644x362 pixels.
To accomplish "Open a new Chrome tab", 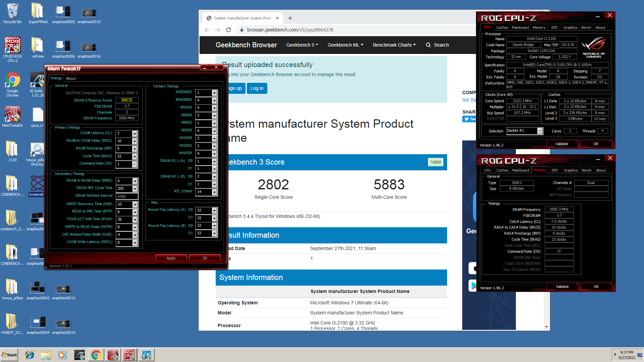I will [290, 18].
